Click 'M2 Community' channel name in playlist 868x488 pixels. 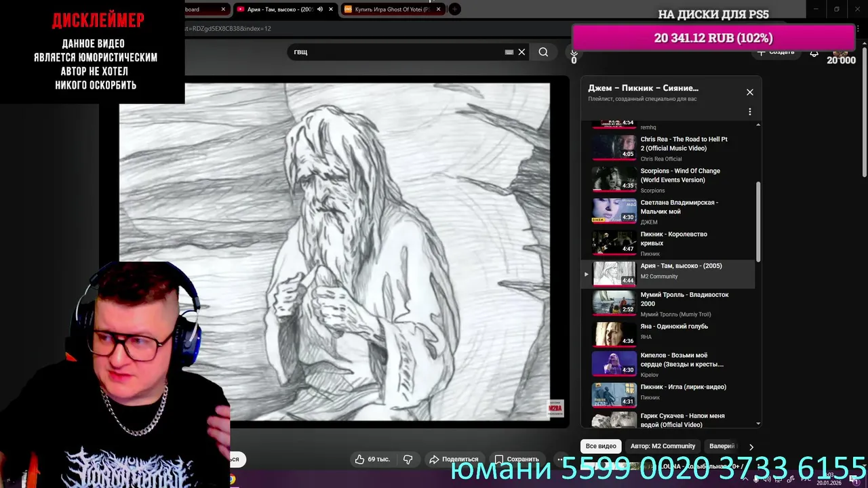coord(659,277)
